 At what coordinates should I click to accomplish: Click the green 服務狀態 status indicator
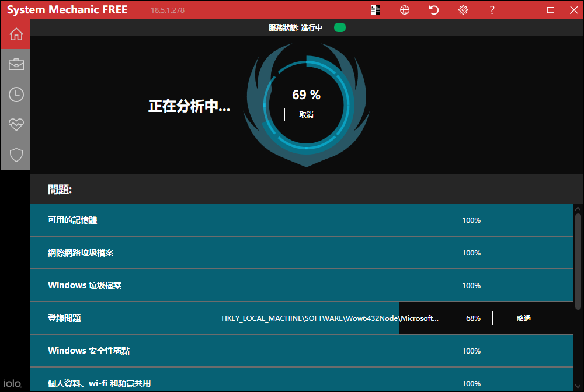[339, 27]
